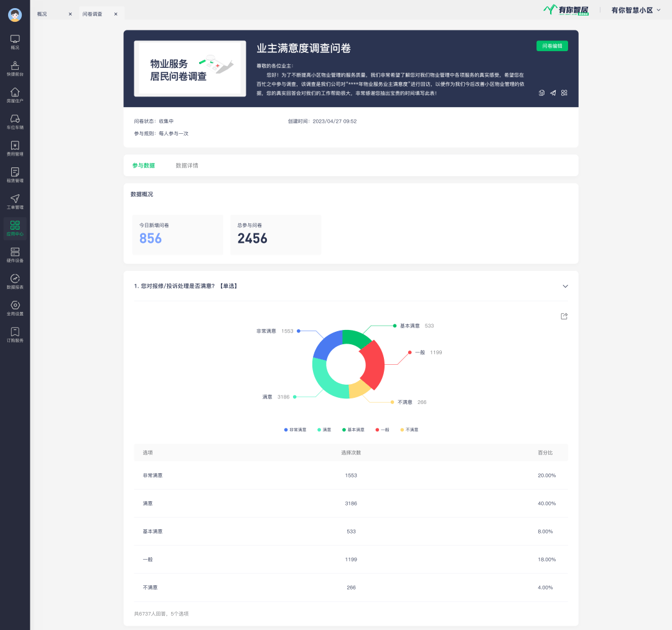Open 费用管理 in the sidebar
Viewport: 672px width, 630px height.
click(x=15, y=148)
